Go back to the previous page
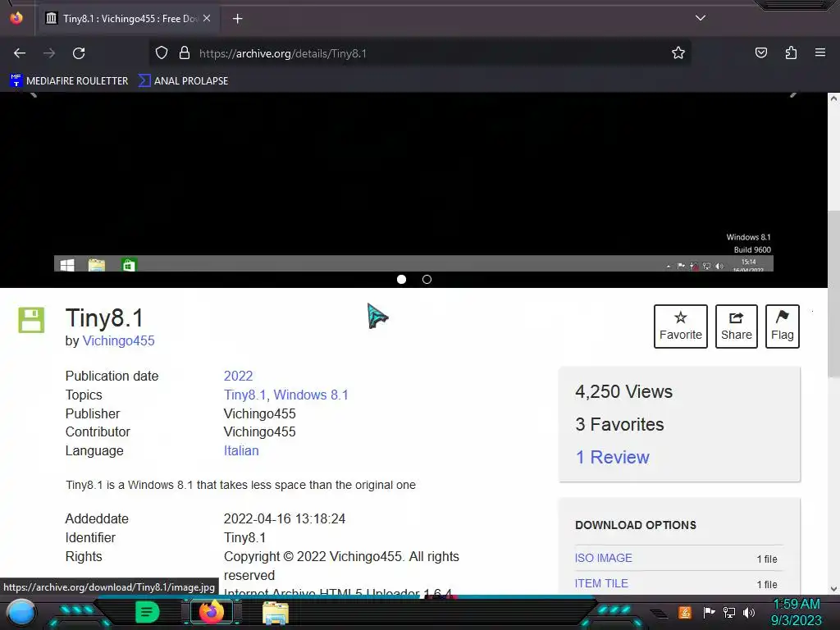This screenshot has width=840, height=630. [x=20, y=53]
